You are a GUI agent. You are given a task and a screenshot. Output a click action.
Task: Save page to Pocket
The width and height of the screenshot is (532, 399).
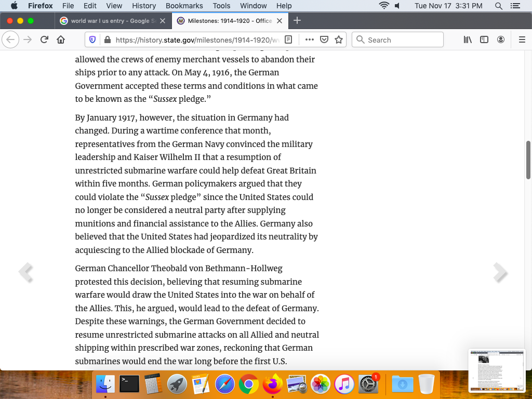coord(324,40)
